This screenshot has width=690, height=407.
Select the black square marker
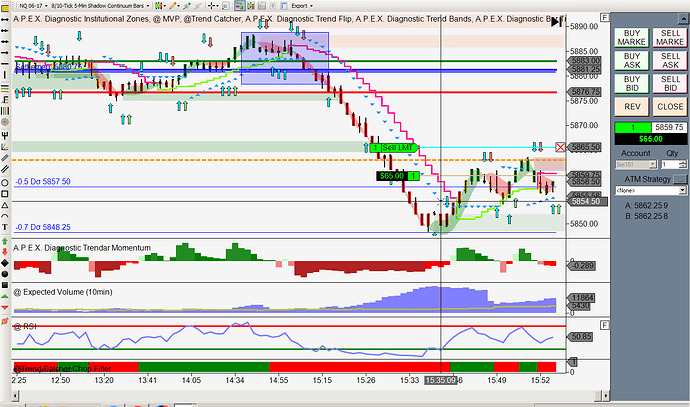click(x=5, y=285)
